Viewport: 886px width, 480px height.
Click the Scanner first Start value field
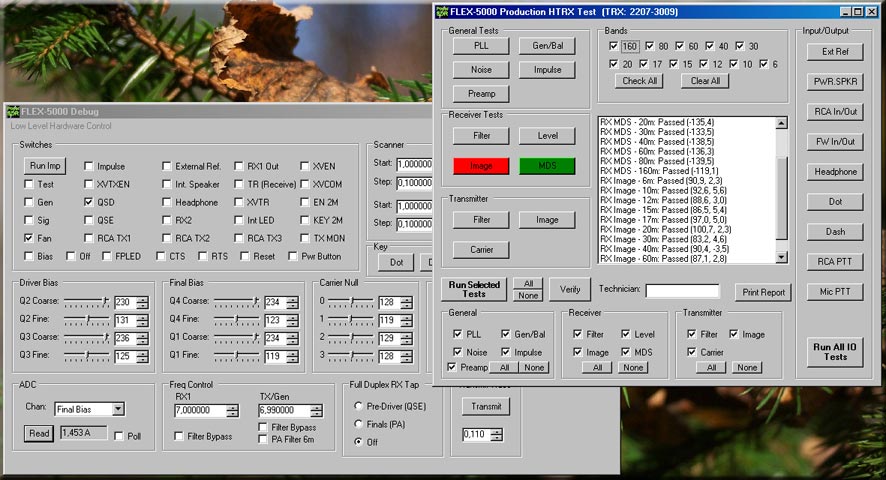click(x=414, y=164)
